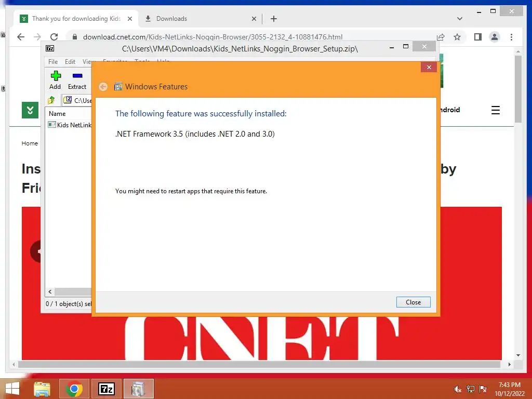Click scroll down arrow in Chrome

[518, 355]
